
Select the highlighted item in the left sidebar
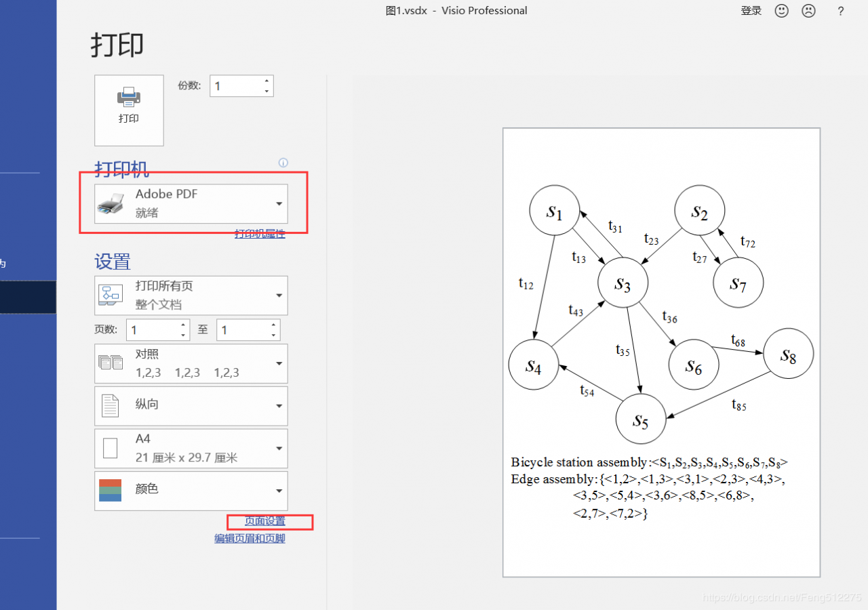(28, 298)
